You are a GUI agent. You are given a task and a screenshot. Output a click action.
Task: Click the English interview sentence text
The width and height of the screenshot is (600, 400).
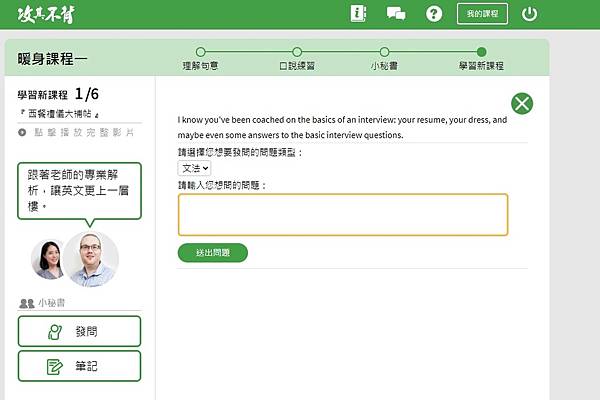(x=342, y=127)
